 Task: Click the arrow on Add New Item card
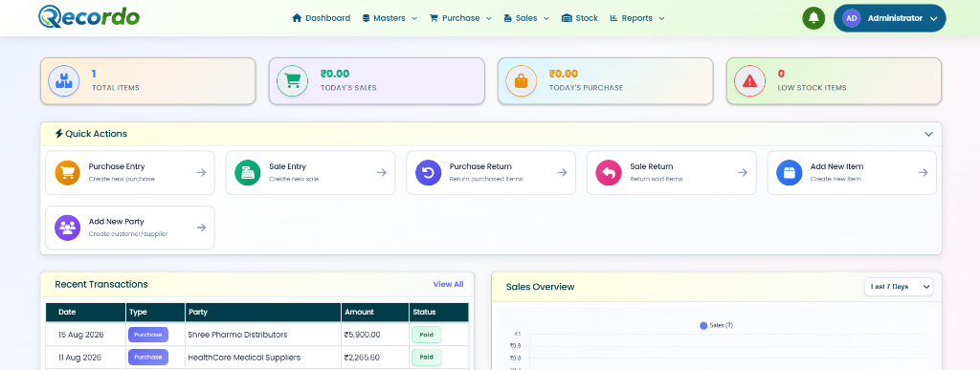tap(924, 173)
